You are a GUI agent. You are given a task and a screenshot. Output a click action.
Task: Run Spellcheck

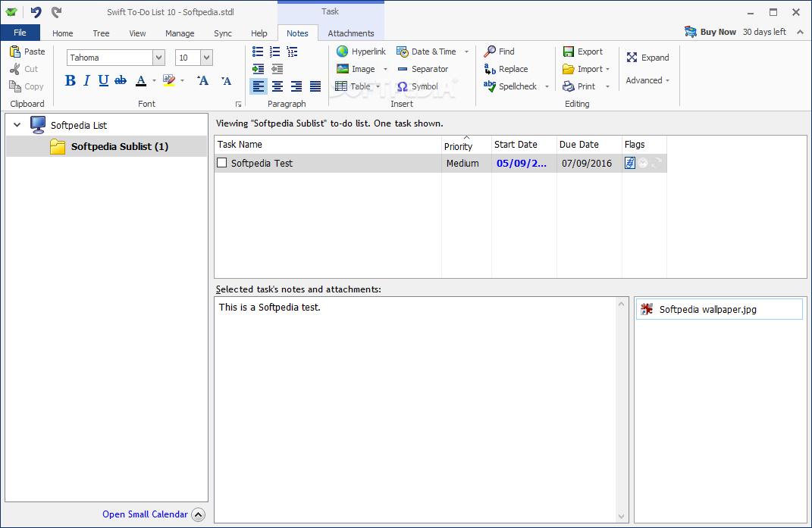(x=510, y=86)
